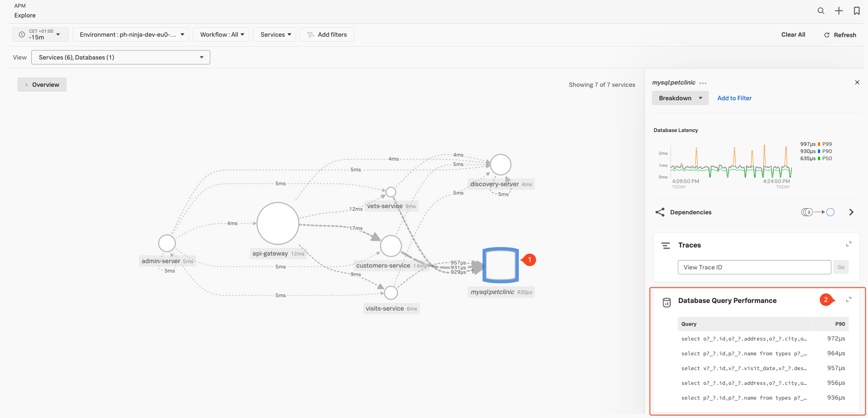Select the query row with 956µs
The height and width of the screenshot is (418, 868).
point(763,383)
